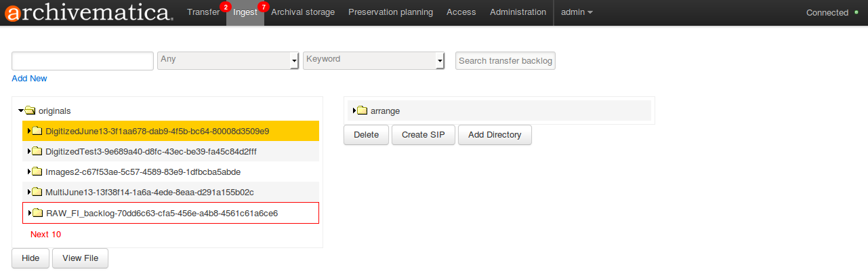Expand the arrange directory arrow
The height and width of the screenshot is (280, 868).
coord(354,111)
